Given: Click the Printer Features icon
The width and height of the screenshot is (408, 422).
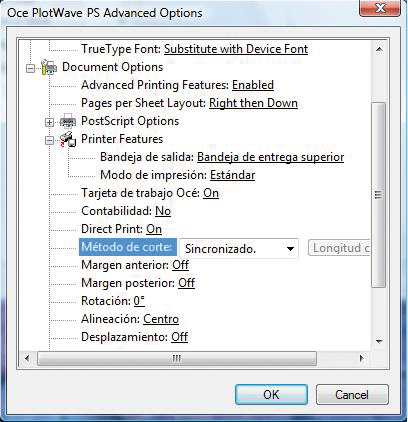Looking at the screenshot, I should click(68, 139).
